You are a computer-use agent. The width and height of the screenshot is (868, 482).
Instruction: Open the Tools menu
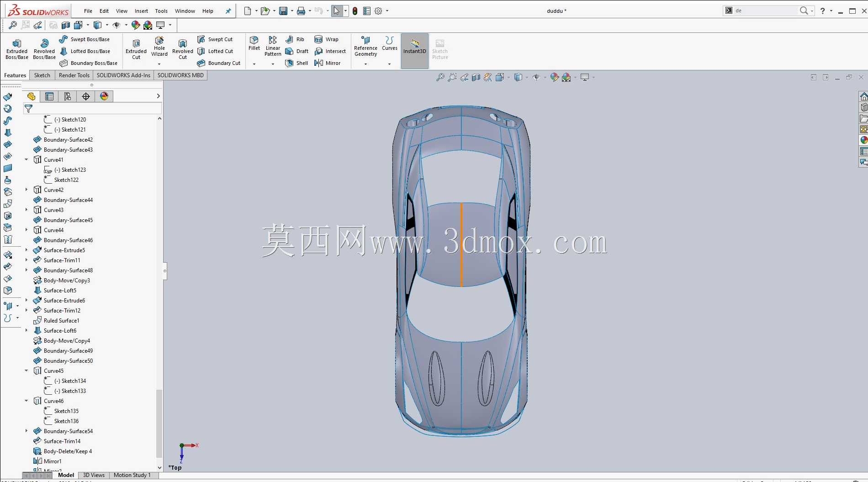click(x=161, y=11)
